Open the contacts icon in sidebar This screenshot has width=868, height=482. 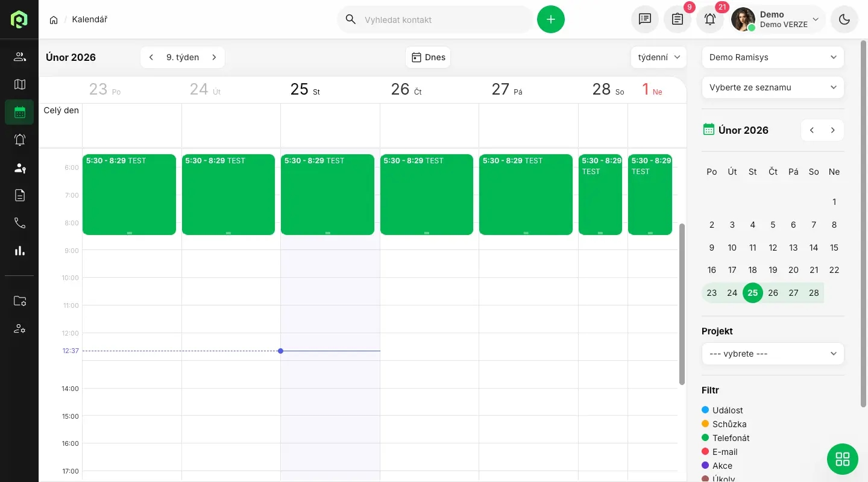[19, 57]
